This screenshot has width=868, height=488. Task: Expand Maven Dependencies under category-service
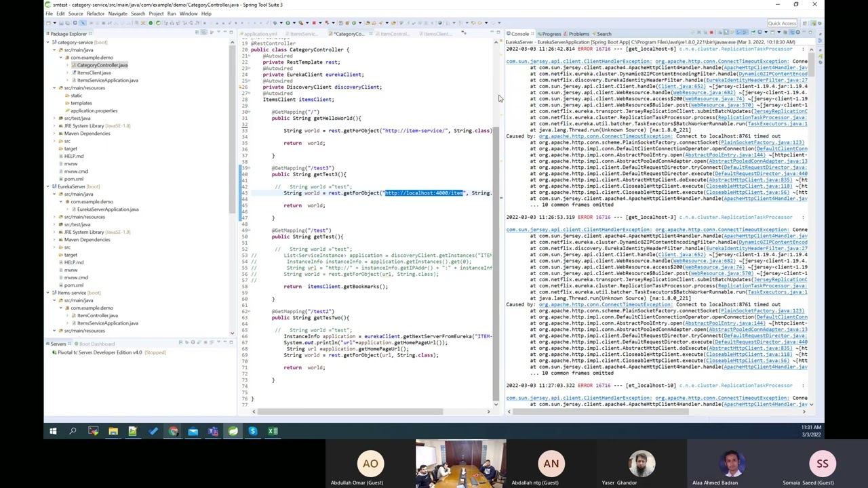54,134
